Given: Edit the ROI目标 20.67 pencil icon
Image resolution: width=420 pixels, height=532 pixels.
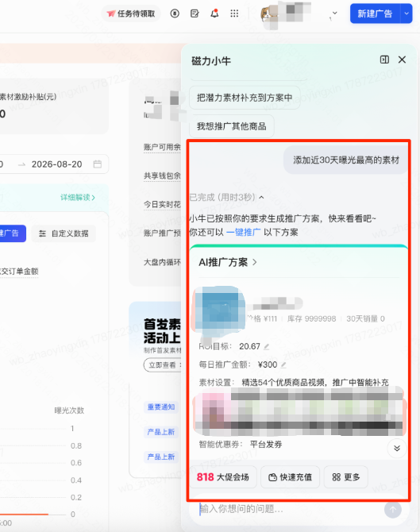Looking at the screenshot, I should (x=267, y=347).
